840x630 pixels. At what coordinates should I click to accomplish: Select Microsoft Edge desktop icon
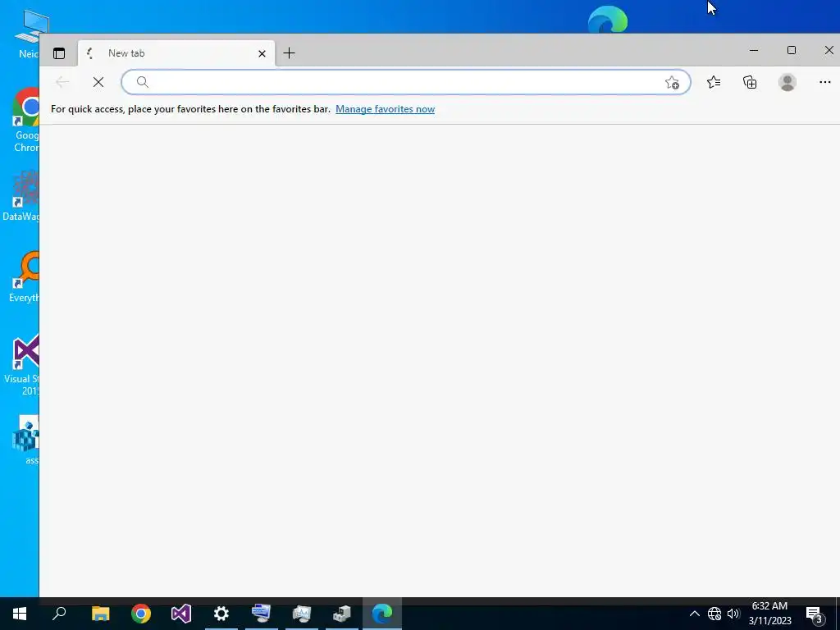tap(608, 20)
